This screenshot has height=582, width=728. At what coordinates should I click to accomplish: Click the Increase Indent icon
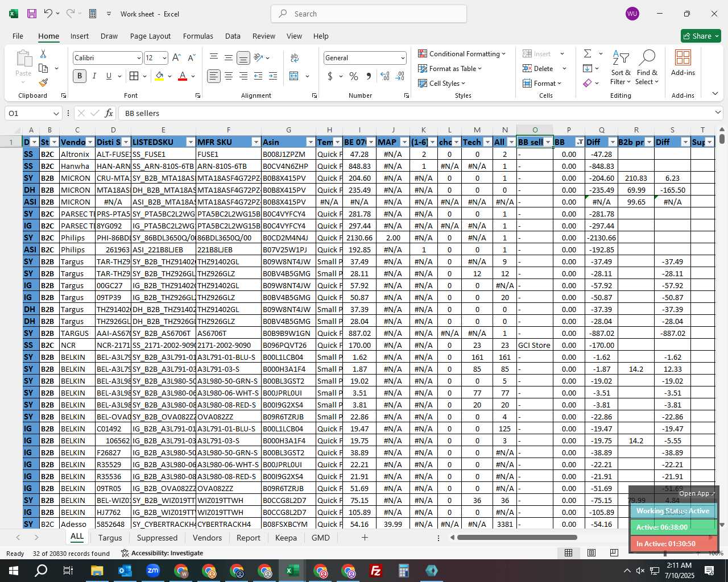tap(273, 76)
